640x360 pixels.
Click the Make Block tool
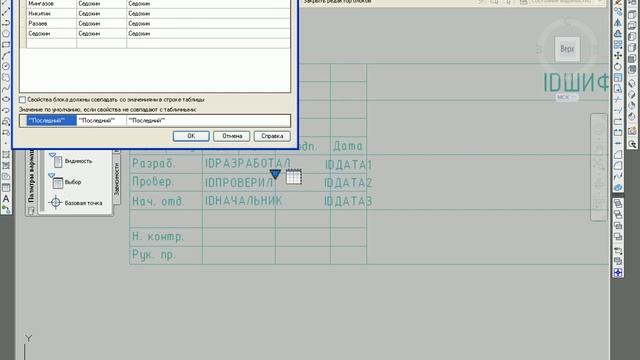click(6, 132)
